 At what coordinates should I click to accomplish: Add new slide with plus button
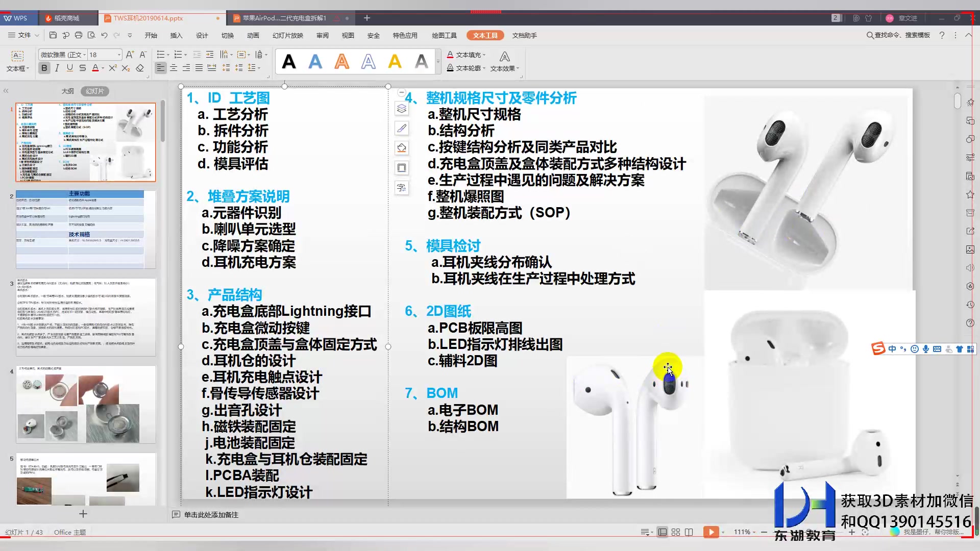[83, 514]
